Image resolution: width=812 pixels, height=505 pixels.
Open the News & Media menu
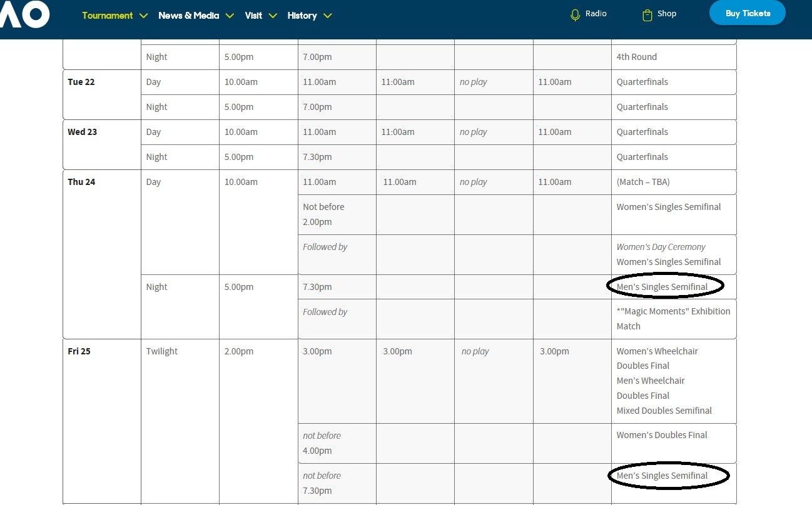[x=188, y=16]
